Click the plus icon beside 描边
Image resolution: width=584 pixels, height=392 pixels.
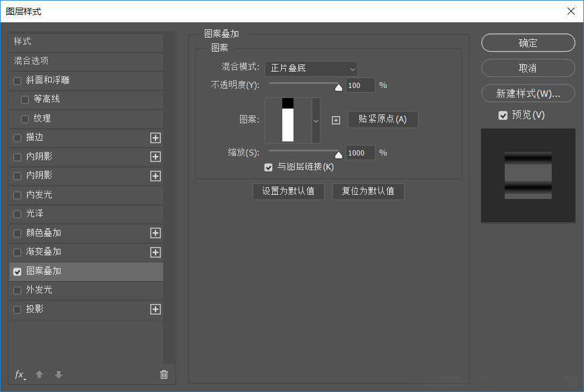(155, 138)
